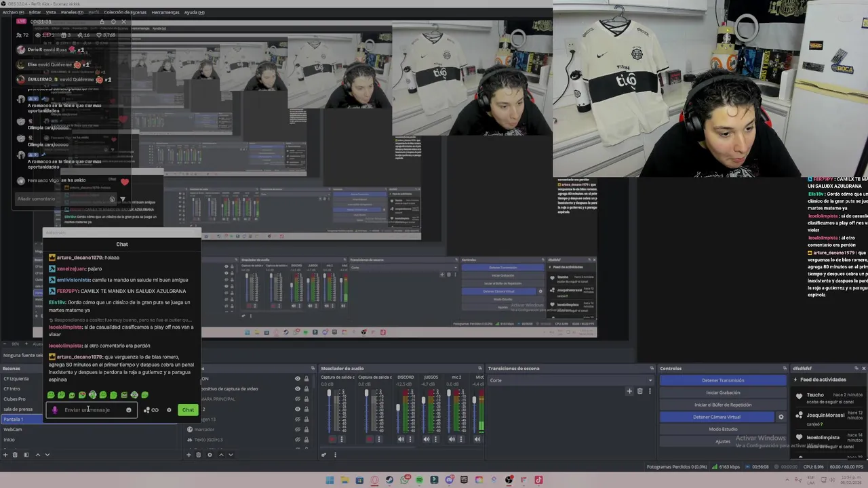Mute the DISCORD audio channel

(x=401, y=439)
